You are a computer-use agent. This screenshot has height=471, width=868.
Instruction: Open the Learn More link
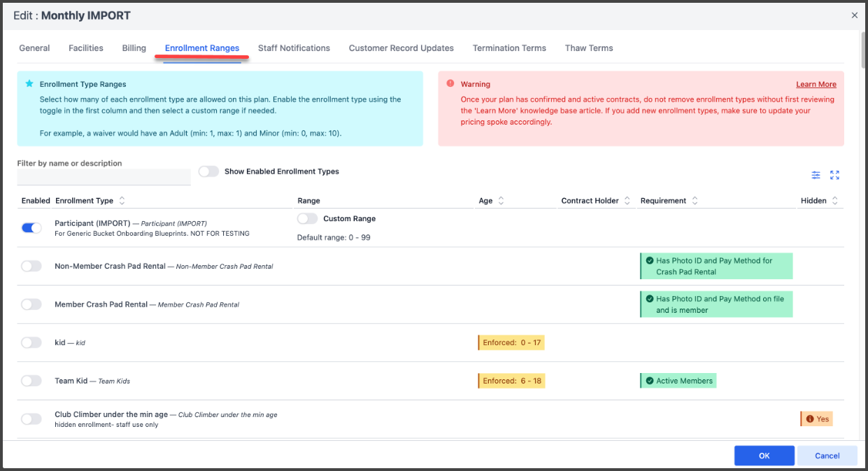coord(816,84)
